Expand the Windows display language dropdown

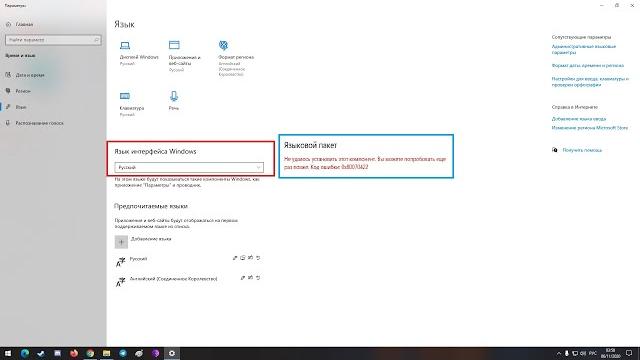(x=189, y=167)
